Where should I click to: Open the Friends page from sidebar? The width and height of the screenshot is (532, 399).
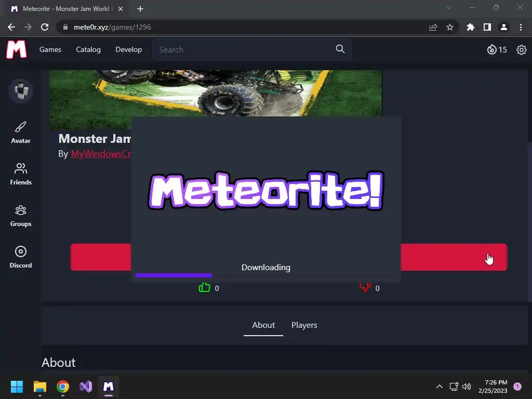(x=21, y=174)
